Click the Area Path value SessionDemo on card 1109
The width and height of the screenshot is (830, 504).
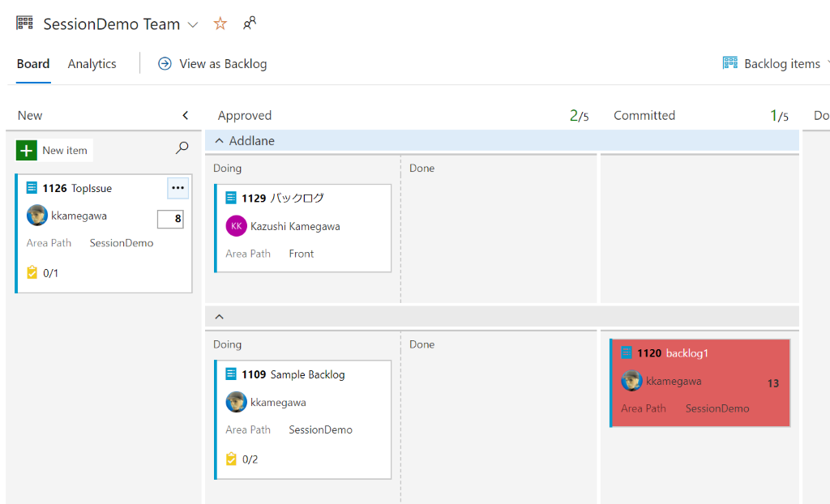[x=320, y=430]
